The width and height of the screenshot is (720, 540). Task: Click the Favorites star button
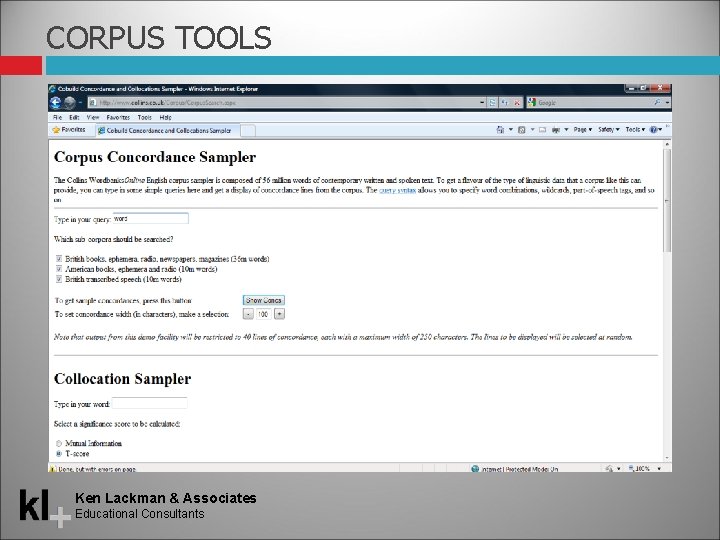[x=69, y=130]
